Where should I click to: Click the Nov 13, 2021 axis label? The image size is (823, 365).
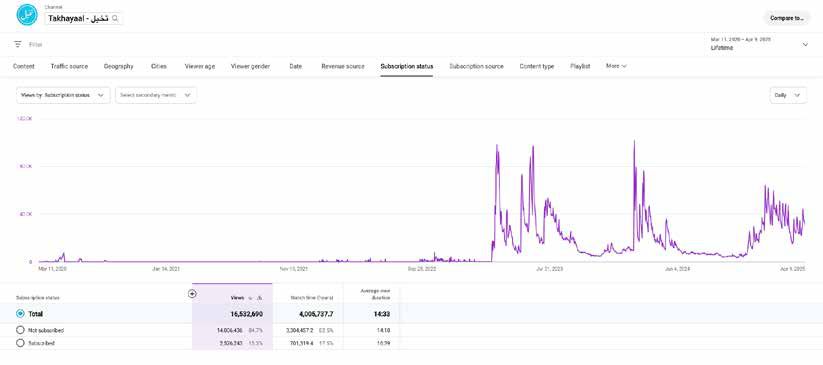click(x=294, y=269)
